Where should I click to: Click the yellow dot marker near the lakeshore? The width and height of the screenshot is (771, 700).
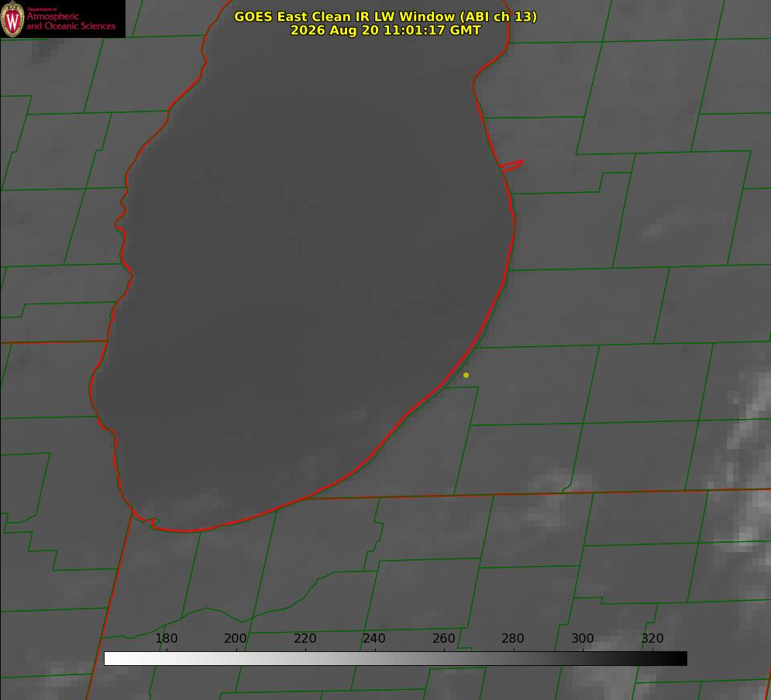tap(466, 375)
